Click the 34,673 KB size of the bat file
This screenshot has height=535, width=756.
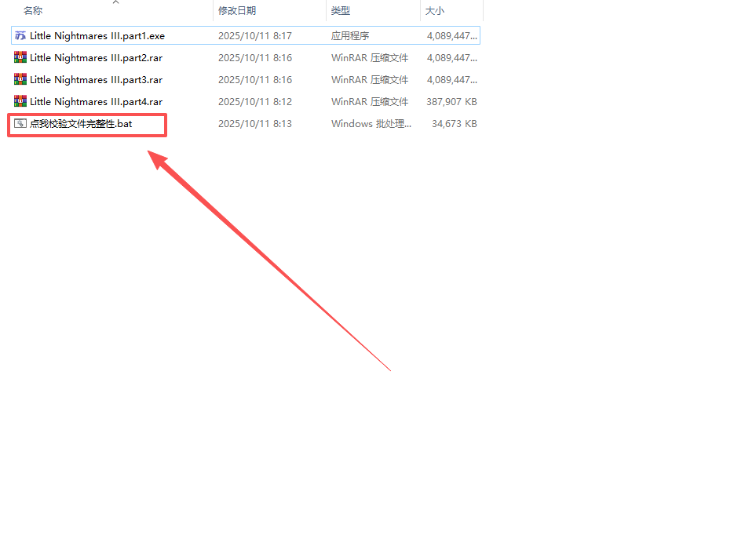click(455, 123)
